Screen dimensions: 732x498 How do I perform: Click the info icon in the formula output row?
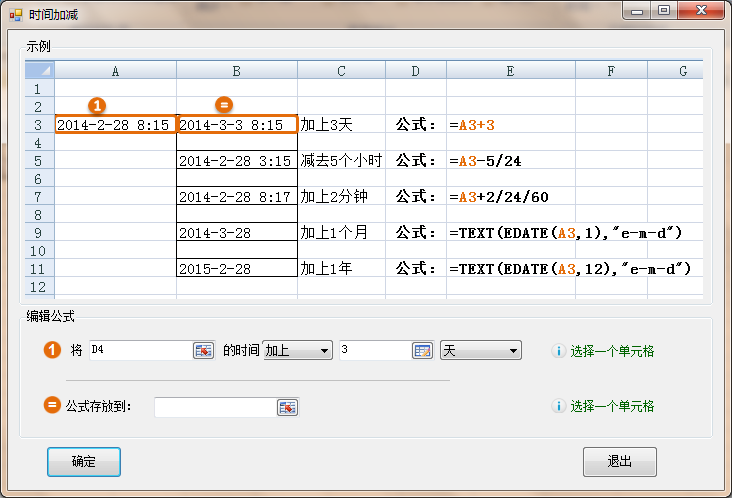(559, 406)
